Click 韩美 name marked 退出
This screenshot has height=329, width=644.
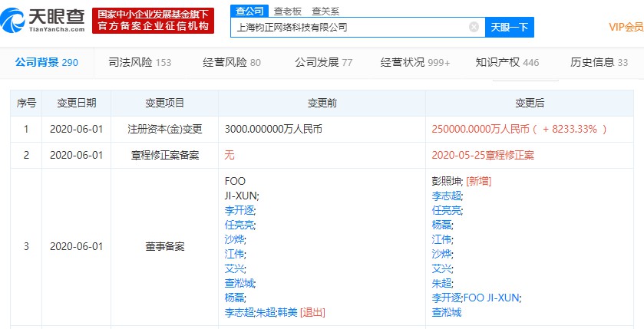coord(286,312)
